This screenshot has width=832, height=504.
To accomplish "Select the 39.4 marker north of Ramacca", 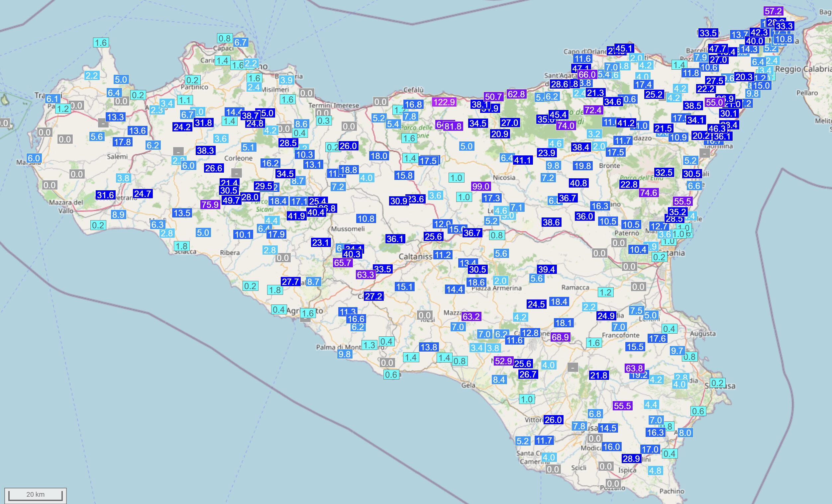I will (547, 269).
